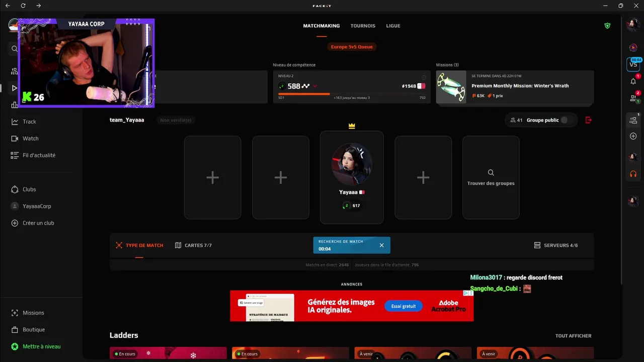Click the Sangcho_de_Cubi chat name

494,289
